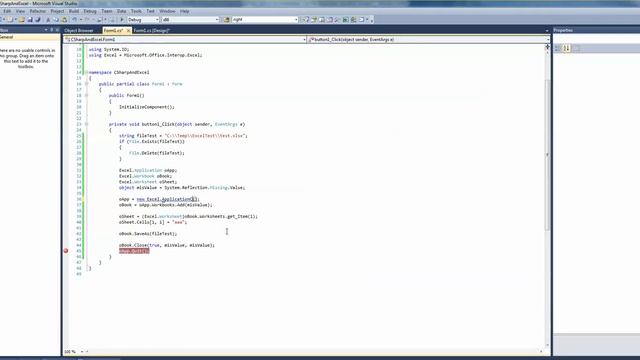The height and width of the screenshot is (360, 640).
Task: Click the Copy toolbar icon
Action: 56,20
